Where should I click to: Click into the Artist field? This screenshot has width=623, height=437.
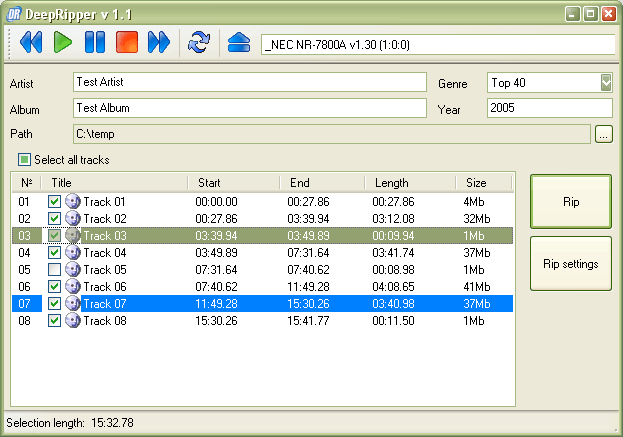(250, 82)
